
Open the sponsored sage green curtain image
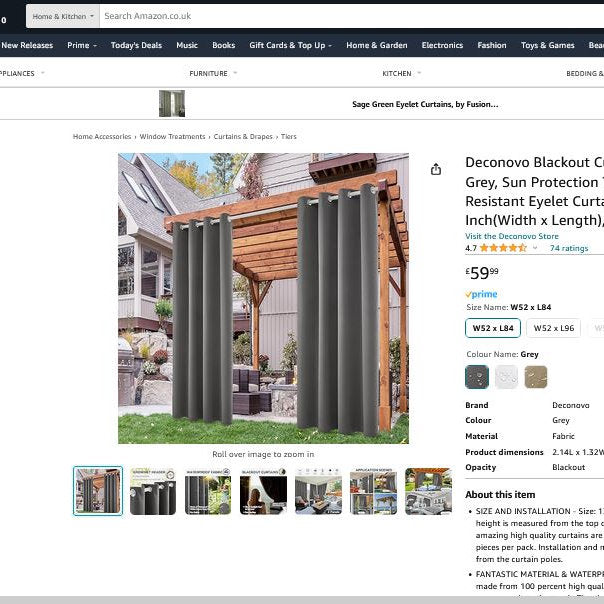pos(172,104)
